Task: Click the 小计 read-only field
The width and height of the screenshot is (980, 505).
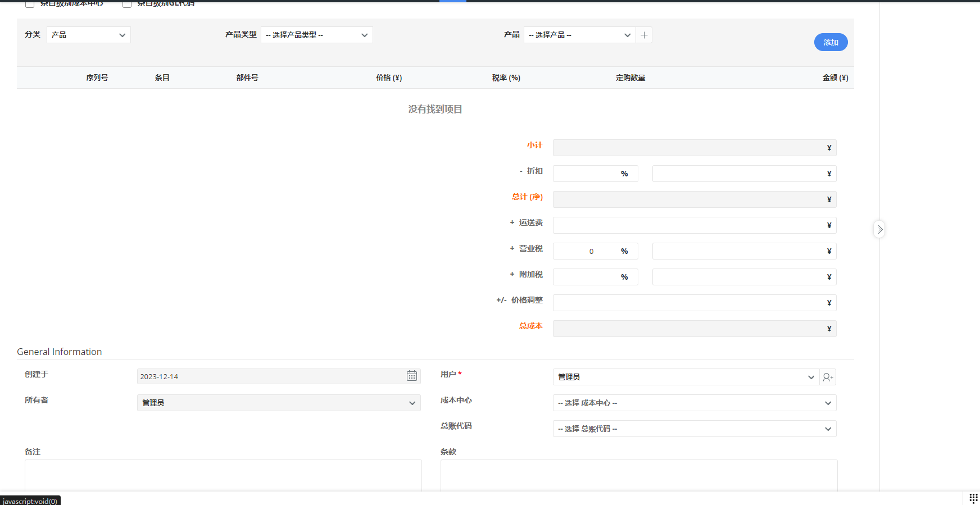Action: (695, 148)
